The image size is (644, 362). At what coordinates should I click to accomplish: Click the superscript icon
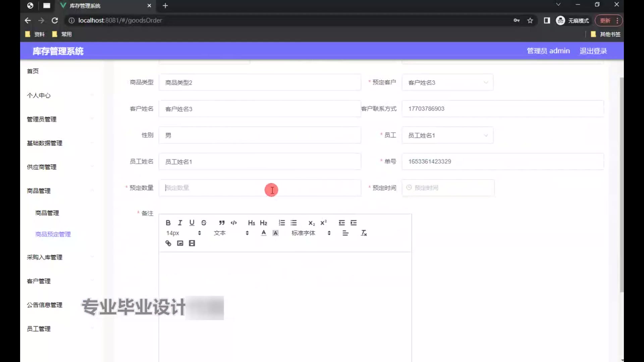pyautogui.click(x=324, y=223)
